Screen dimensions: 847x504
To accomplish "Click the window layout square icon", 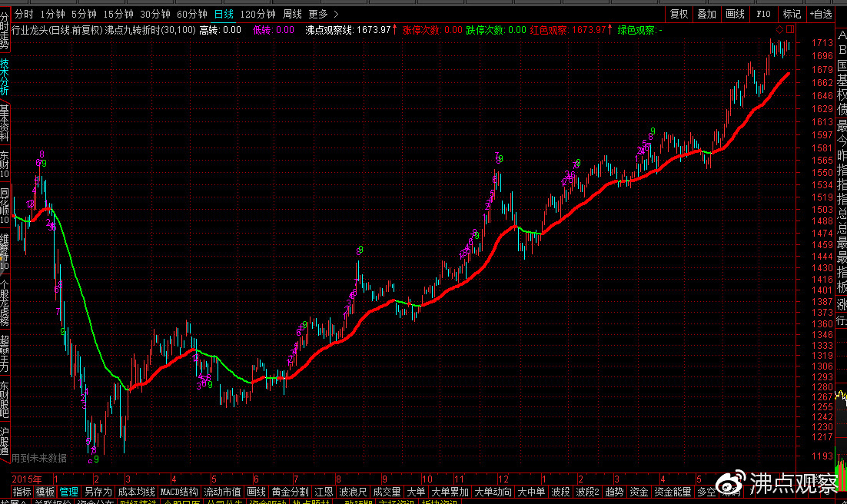I will pyautogui.click(x=790, y=30).
